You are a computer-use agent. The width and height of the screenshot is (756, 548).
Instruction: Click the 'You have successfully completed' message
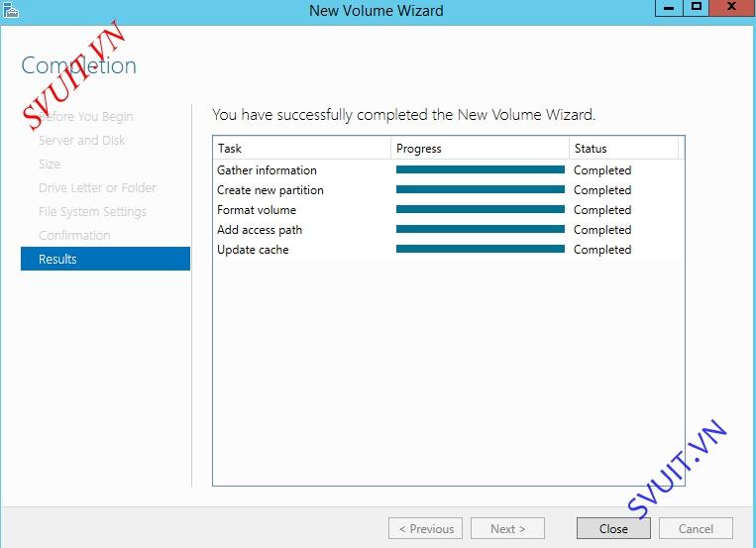click(404, 115)
